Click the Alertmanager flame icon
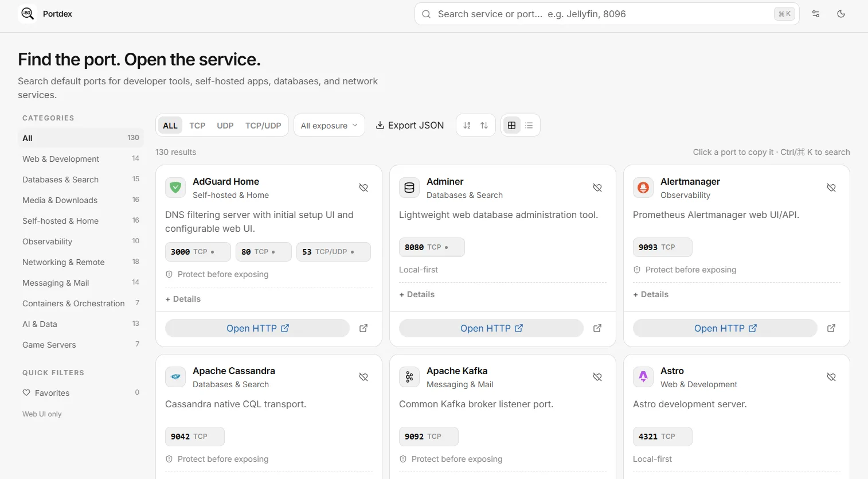 (643, 188)
